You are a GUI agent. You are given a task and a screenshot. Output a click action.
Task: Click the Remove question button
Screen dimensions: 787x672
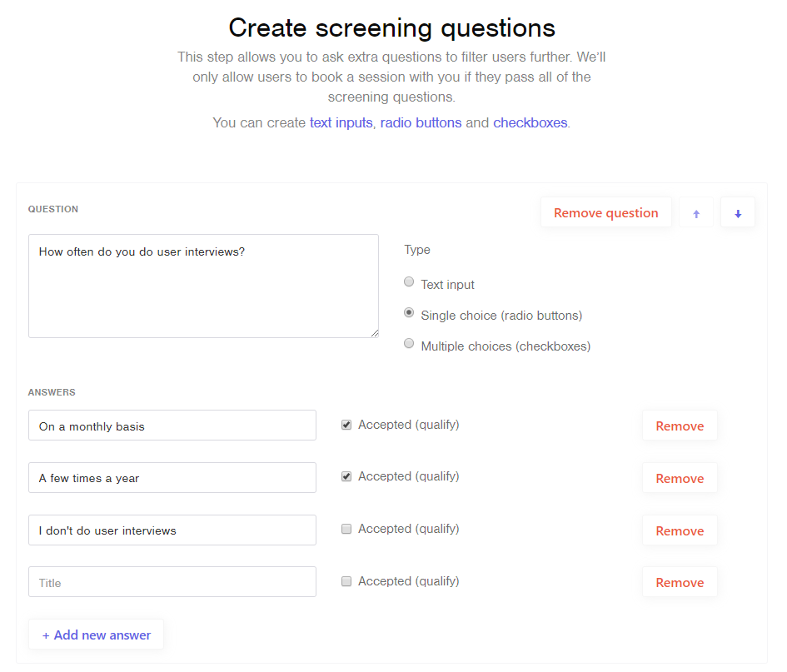pos(605,213)
